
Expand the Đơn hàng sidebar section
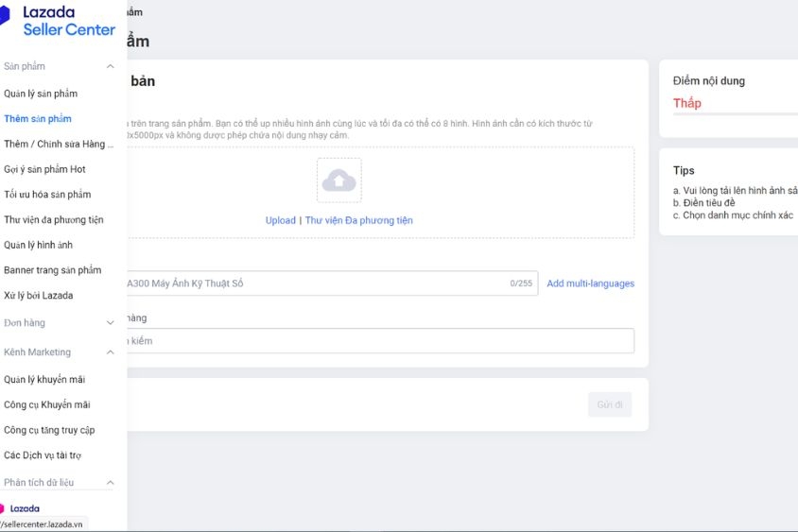click(x=110, y=323)
